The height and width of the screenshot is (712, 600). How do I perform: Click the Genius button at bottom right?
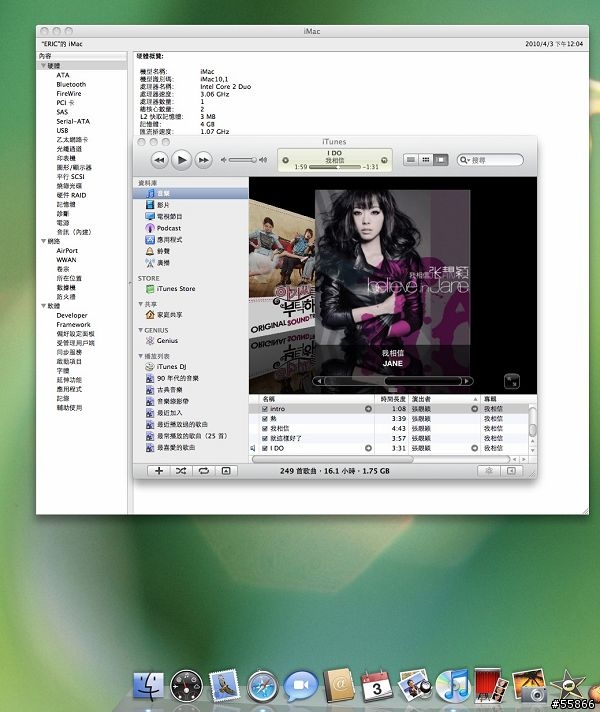pos(489,471)
